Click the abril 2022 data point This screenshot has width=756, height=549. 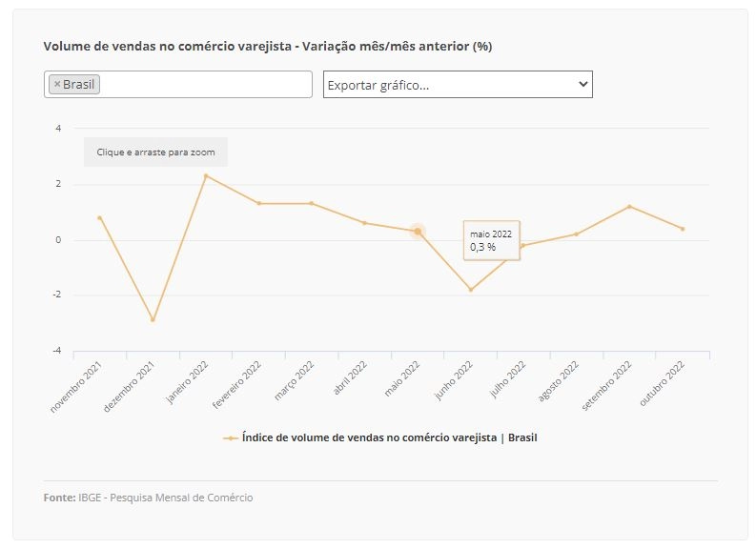point(364,223)
